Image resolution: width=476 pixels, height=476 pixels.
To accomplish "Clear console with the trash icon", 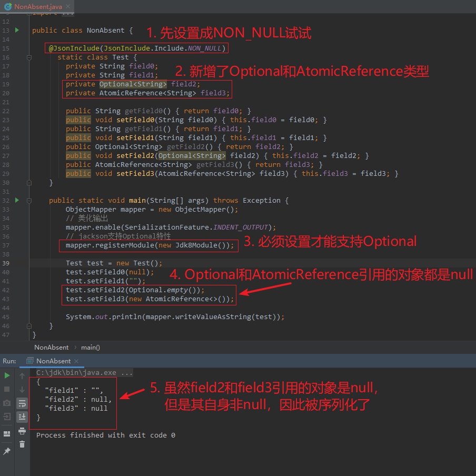I will pos(22,444).
